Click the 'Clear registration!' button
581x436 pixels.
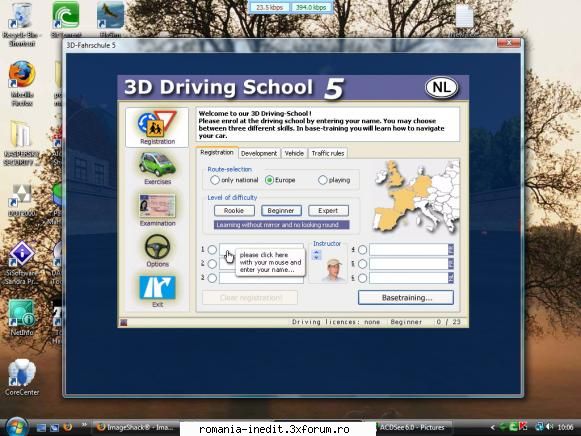[250, 297]
